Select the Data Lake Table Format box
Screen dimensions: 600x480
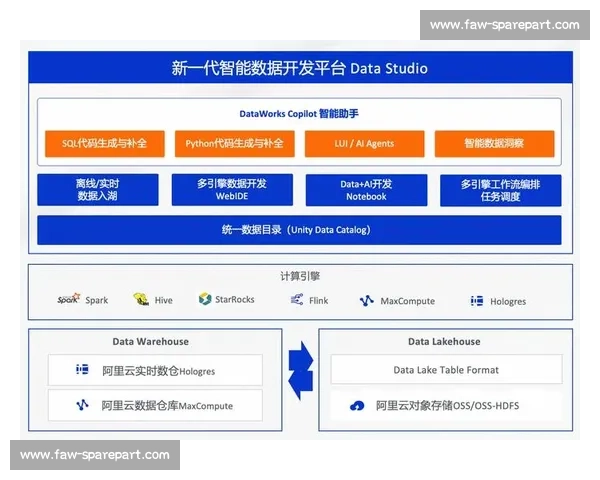[445, 370]
